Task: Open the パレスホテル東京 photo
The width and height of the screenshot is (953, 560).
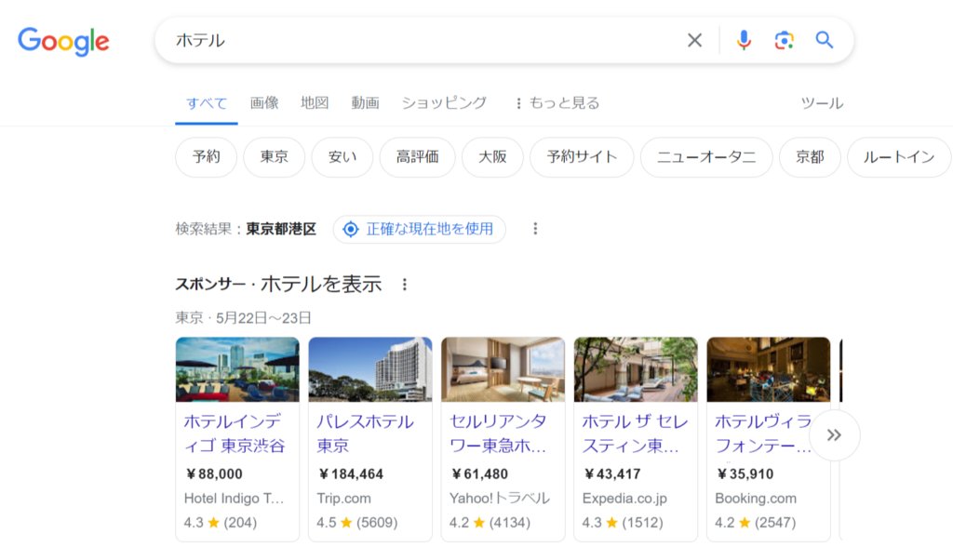Action: 370,369
